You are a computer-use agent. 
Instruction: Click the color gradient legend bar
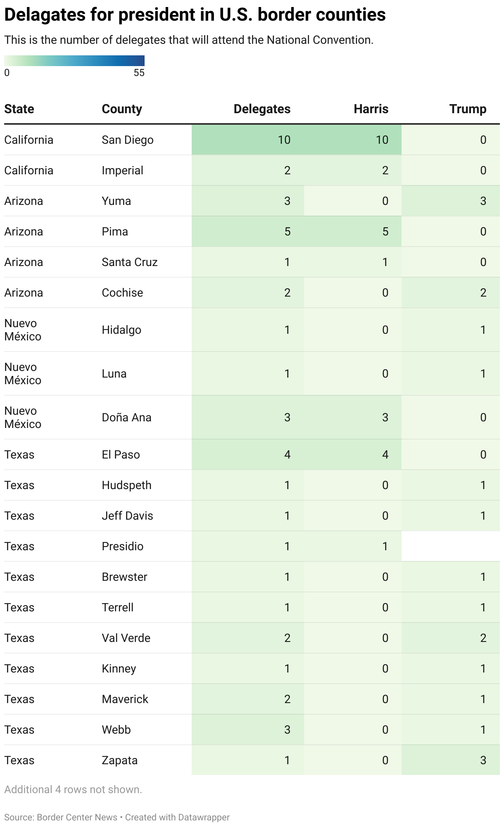[x=74, y=61]
